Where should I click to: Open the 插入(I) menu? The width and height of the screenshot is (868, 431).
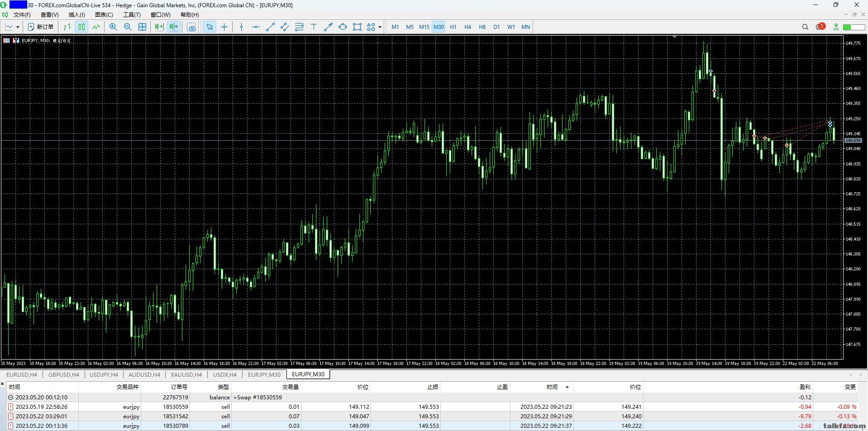point(76,15)
